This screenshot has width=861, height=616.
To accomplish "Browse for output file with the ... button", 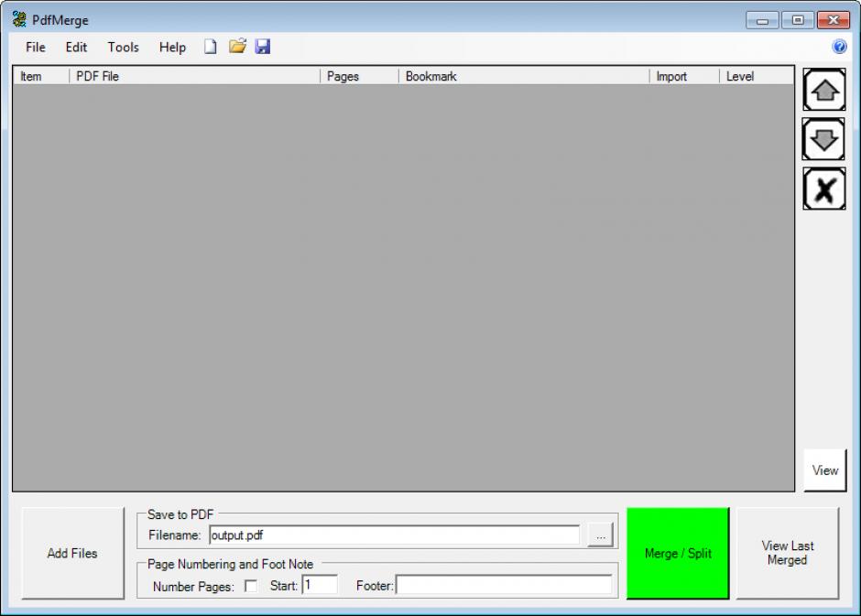I will tap(600, 535).
